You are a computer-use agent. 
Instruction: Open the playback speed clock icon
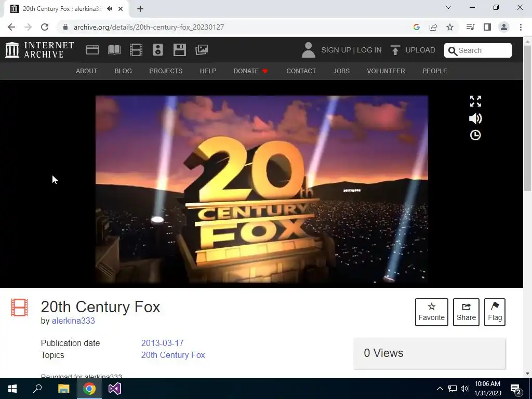tap(475, 135)
